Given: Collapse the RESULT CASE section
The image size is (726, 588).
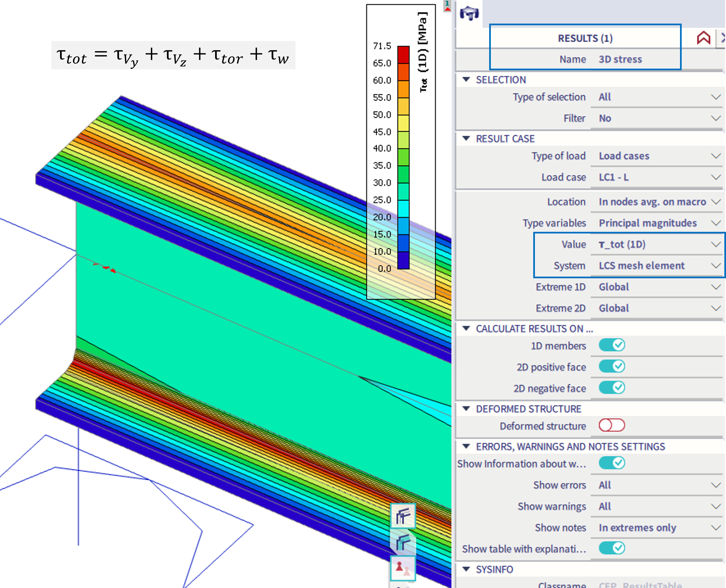Looking at the screenshot, I should point(466,138).
